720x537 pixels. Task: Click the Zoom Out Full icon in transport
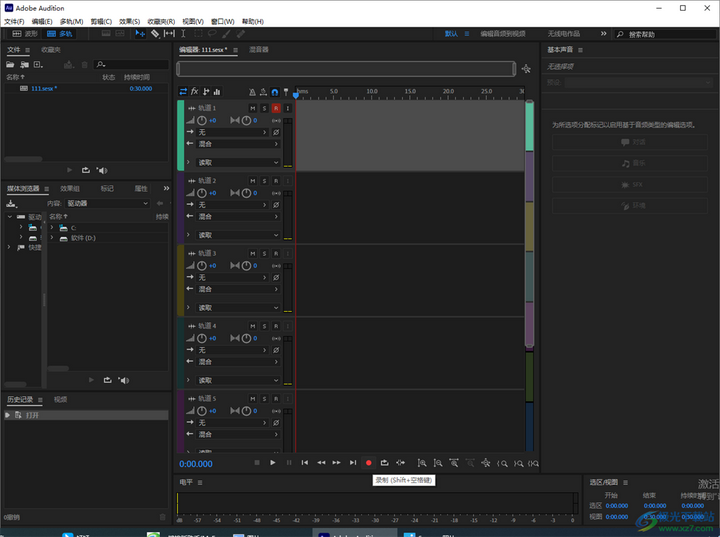tap(486, 463)
